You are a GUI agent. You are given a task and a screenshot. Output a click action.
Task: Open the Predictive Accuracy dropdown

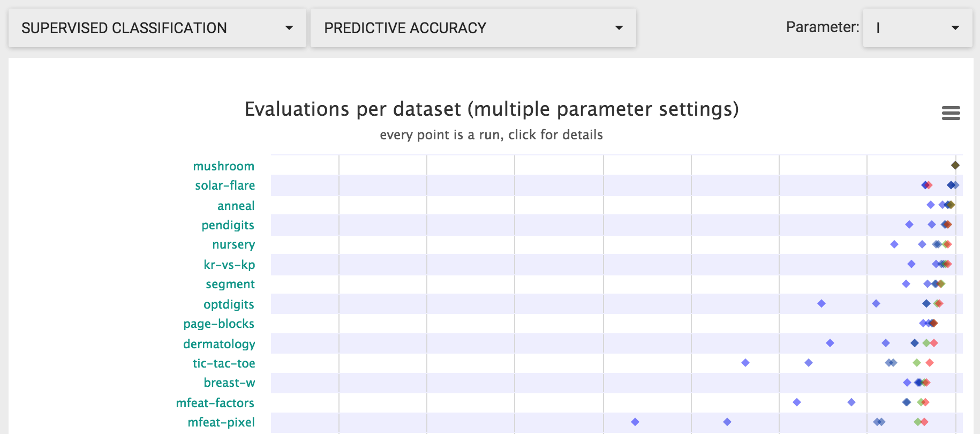pyautogui.click(x=473, y=28)
